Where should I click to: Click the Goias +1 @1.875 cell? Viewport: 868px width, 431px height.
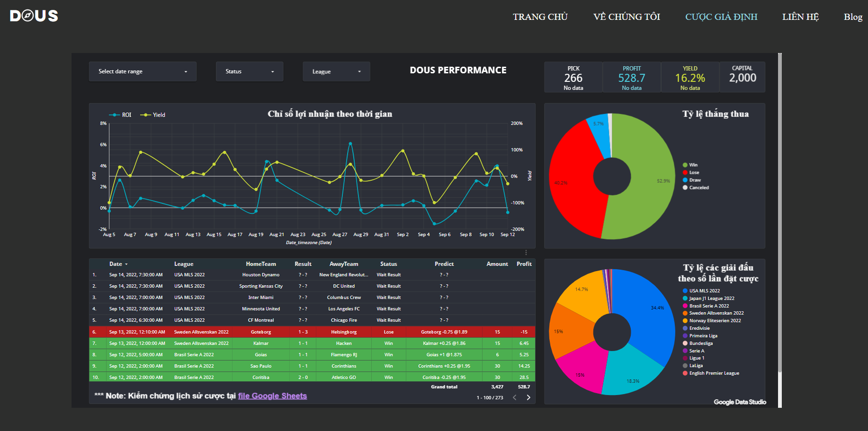tap(444, 355)
